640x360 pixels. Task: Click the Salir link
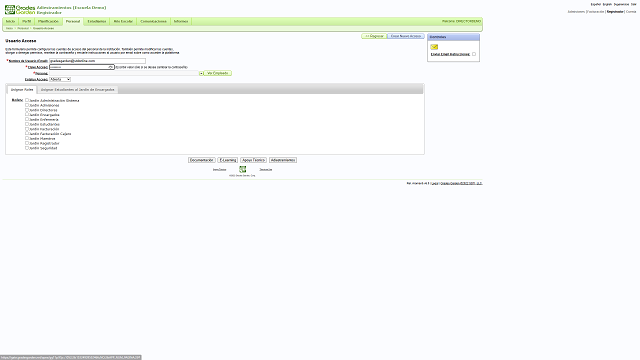633,4
